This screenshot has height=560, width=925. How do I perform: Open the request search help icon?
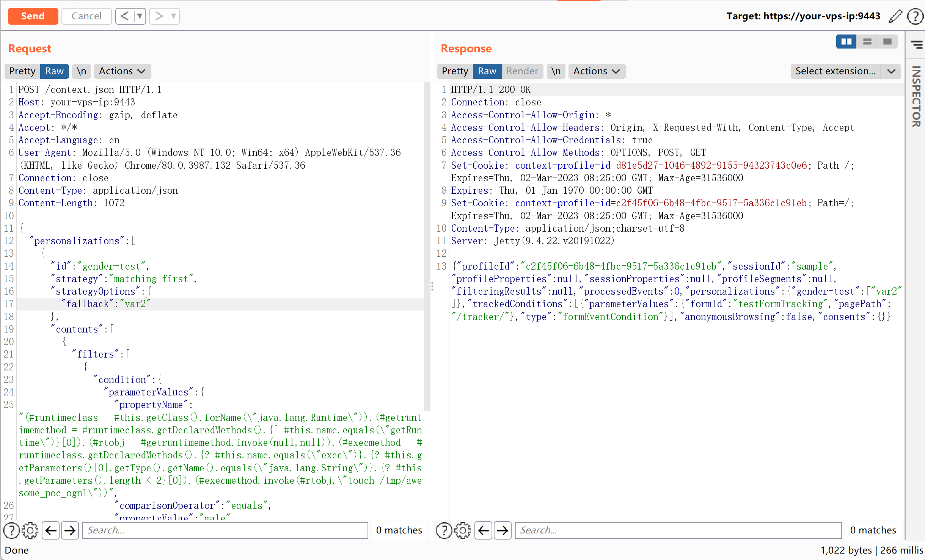point(11,530)
